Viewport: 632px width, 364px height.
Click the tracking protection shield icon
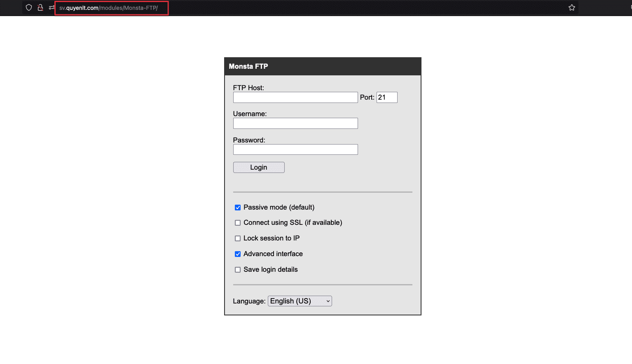tap(29, 7)
